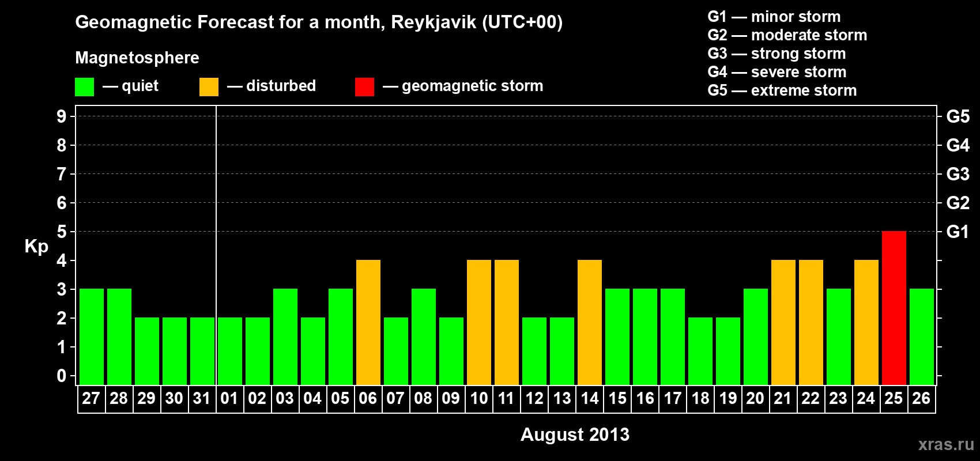Image resolution: width=980 pixels, height=461 pixels.
Task: Click the 'G3 — strong storm' legend line
Action: click(x=777, y=53)
